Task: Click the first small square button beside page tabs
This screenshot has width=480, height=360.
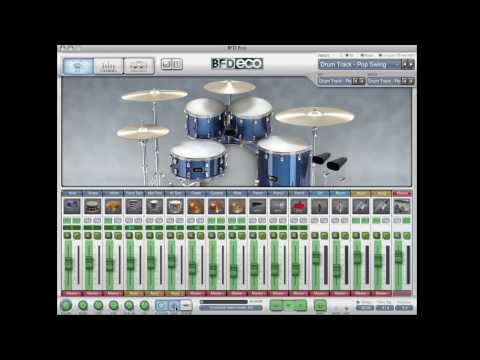Action: pos(166,64)
